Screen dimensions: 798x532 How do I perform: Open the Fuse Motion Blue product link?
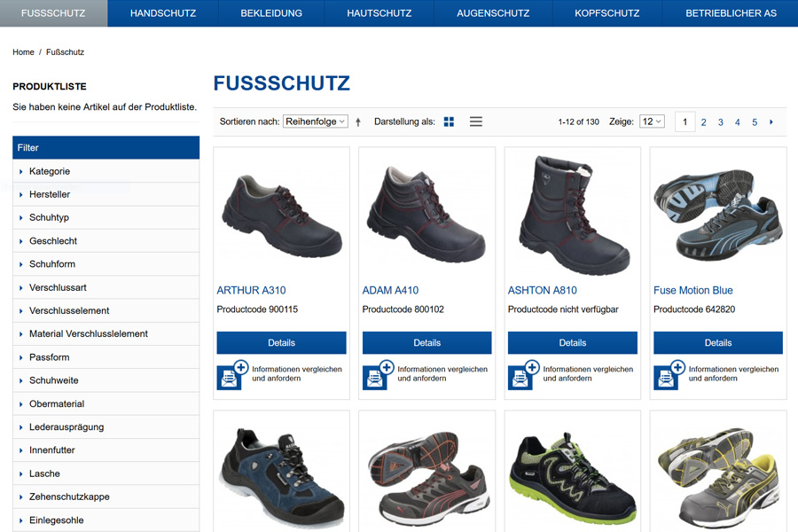(692, 290)
